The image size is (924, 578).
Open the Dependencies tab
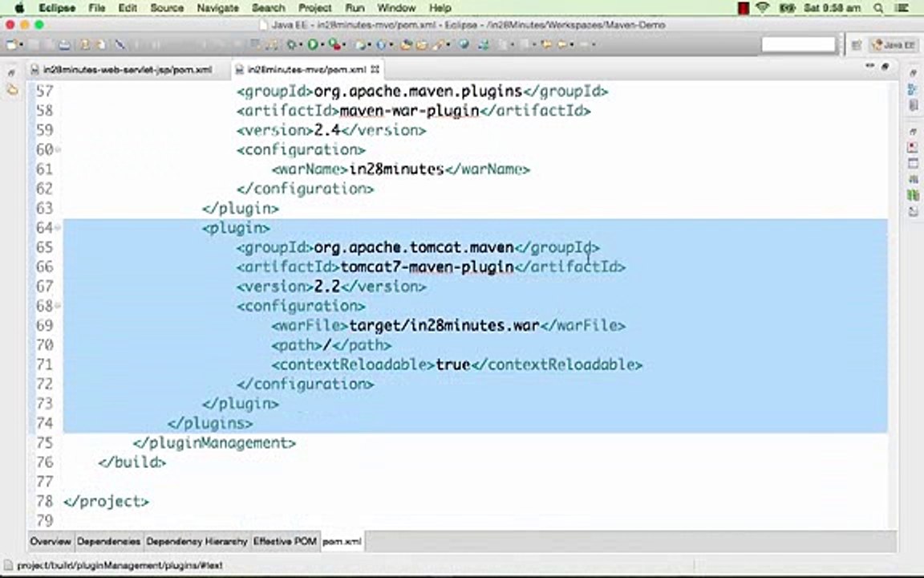[x=108, y=541]
